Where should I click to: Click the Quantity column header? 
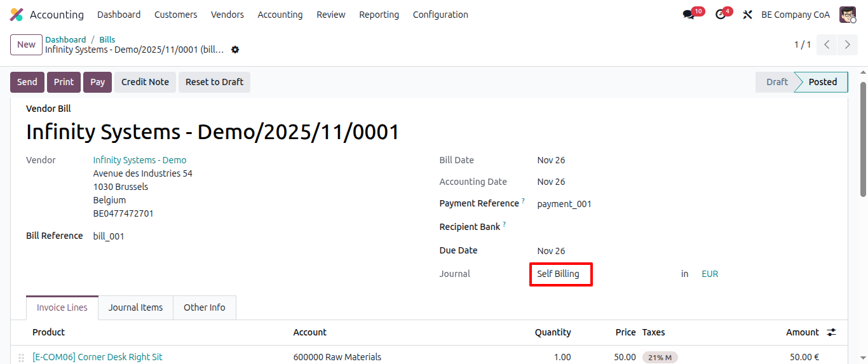pos(553,332)
